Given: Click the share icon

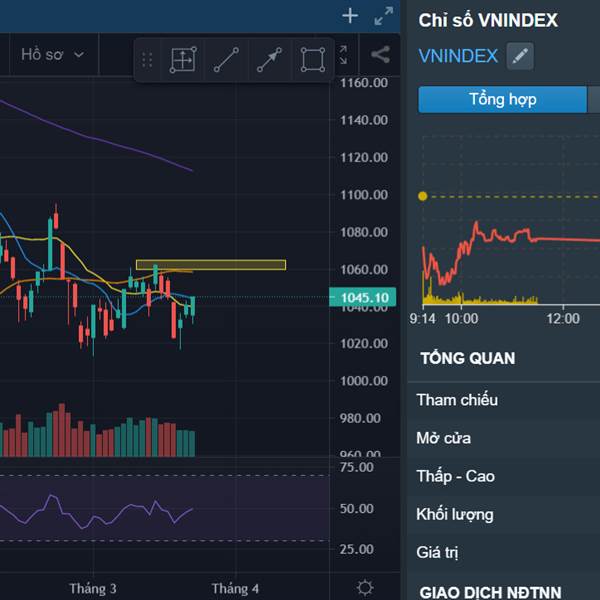Looking at the screenshot, I should coord(380,55).
